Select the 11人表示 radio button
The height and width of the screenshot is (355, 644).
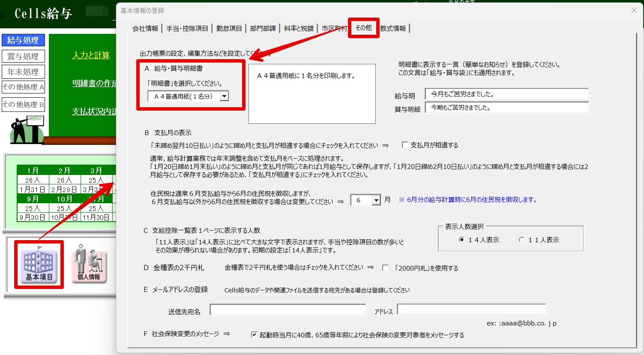pos(521,240)
